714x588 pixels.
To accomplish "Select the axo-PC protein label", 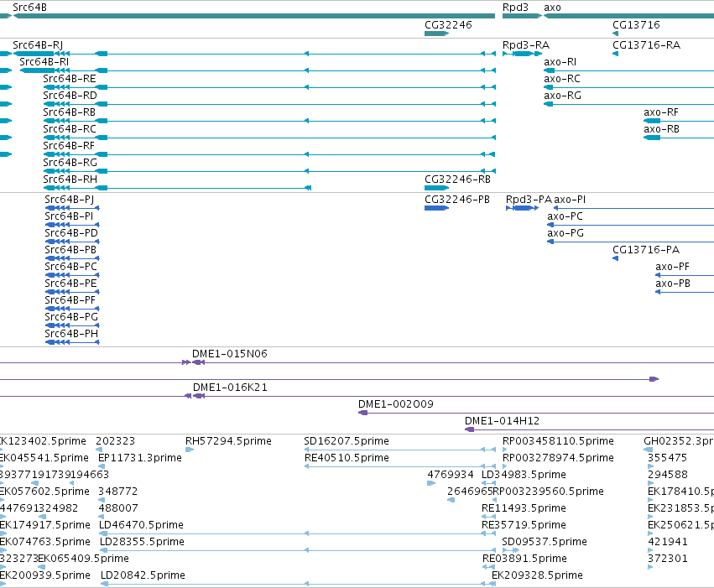I will tap(565, 216).
